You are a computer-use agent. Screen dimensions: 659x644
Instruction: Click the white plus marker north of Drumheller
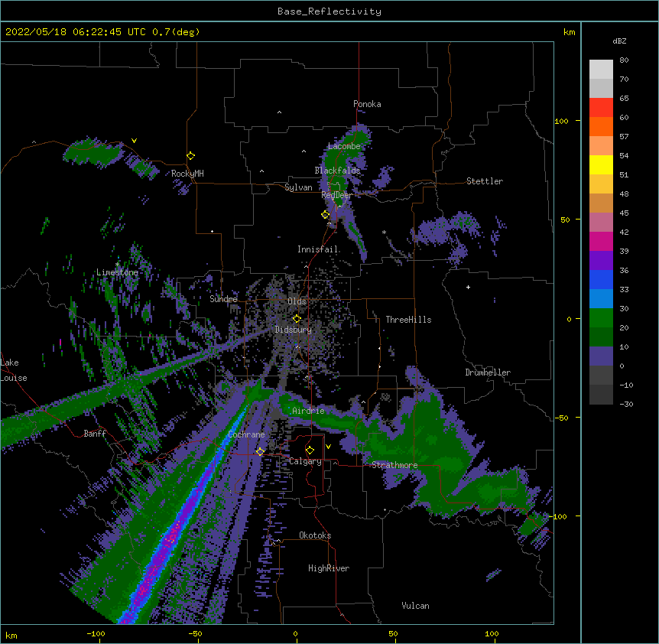(x=468, y=287)
